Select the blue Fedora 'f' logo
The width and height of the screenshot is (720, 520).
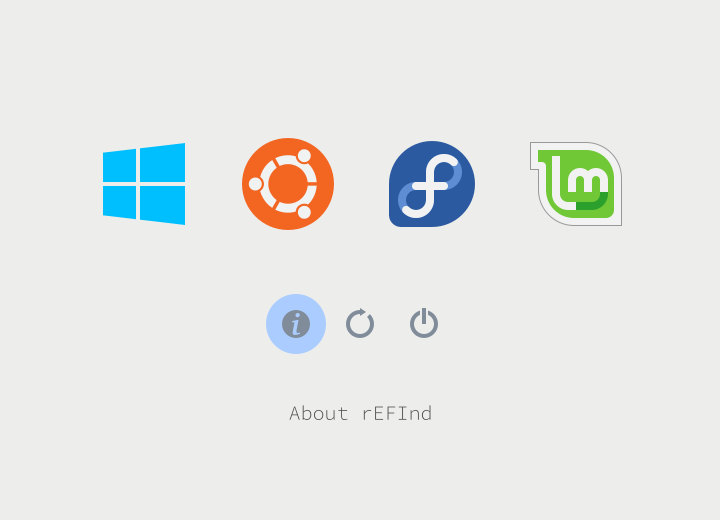pyautogui.click(x=432, y=184)
